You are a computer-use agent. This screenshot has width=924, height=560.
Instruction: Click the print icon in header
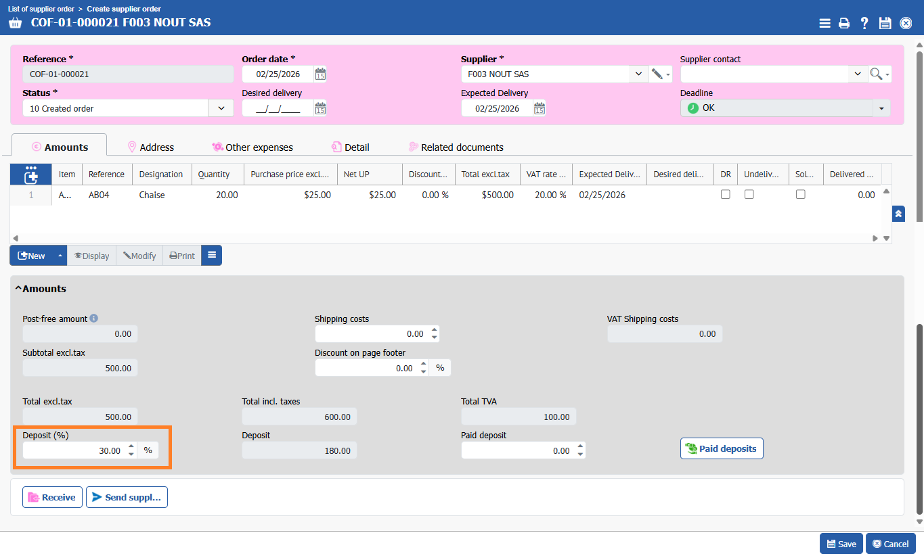click(x=844, y=23)
